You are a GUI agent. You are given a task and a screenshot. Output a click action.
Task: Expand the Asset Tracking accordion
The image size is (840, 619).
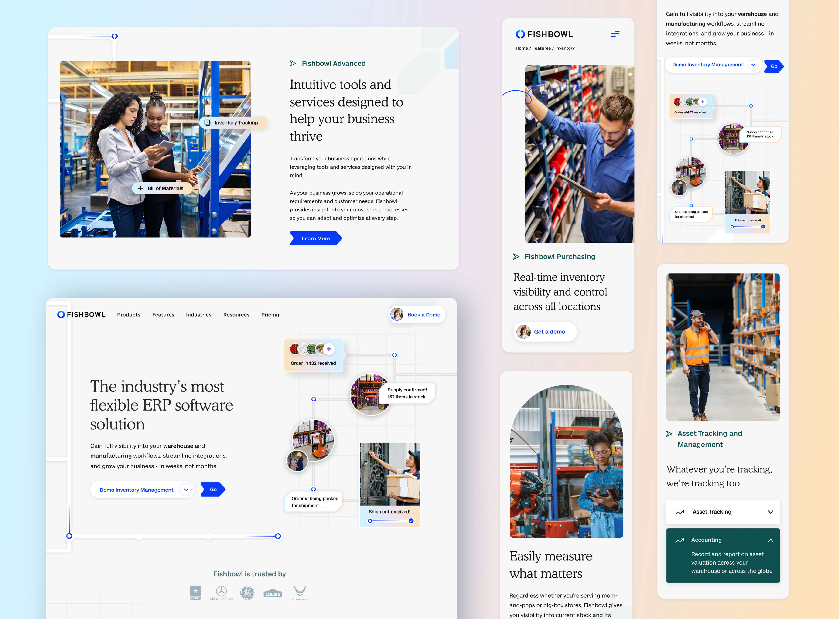pyautogui.click(x=770, y=512)
